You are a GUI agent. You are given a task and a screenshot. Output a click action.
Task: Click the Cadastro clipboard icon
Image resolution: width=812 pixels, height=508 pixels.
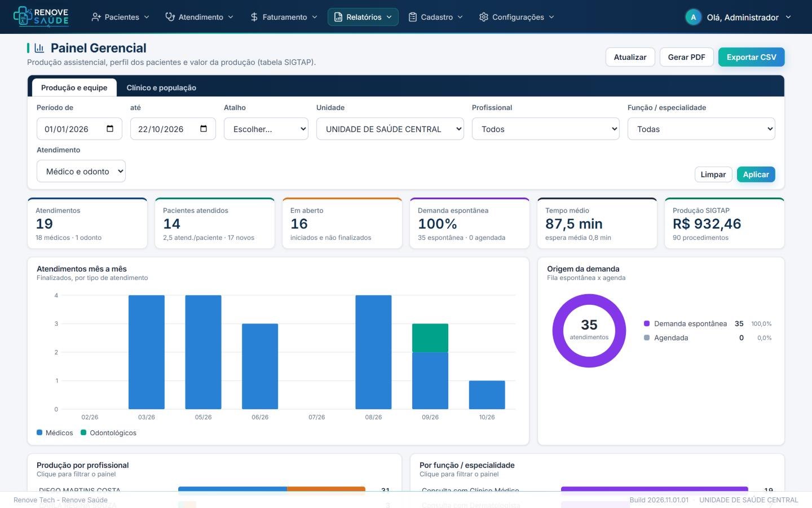click(x=413, y=17)
